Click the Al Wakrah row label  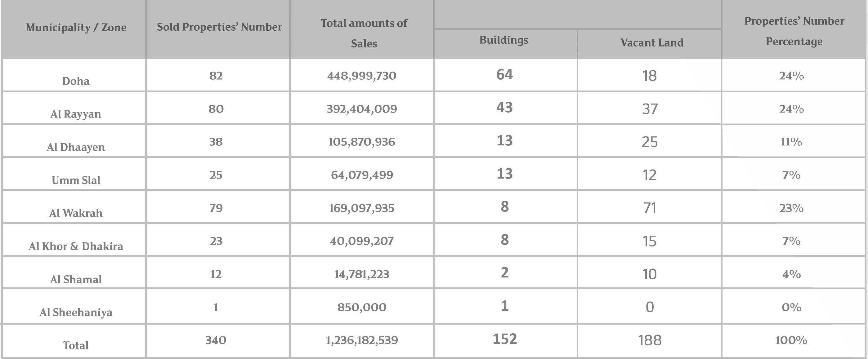(76, 213)
